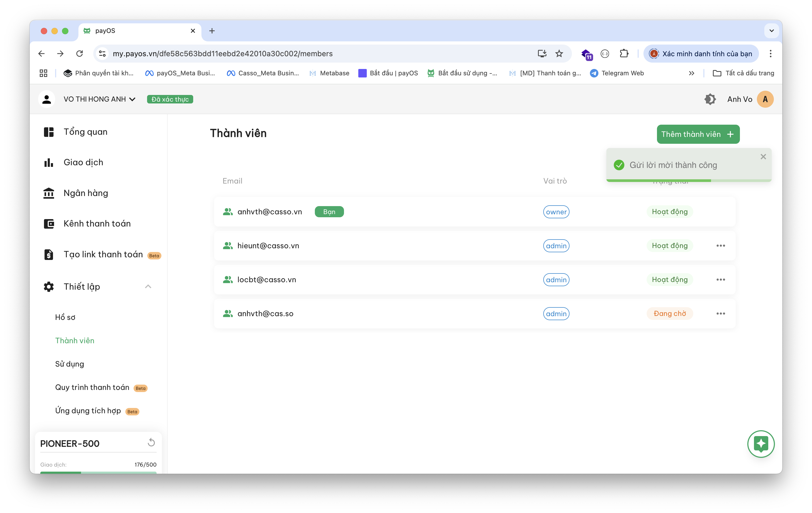Screen dimensions: 812x513
Task: Open options menu for anhvth@cas.so
Action: (x=721, y=314)
